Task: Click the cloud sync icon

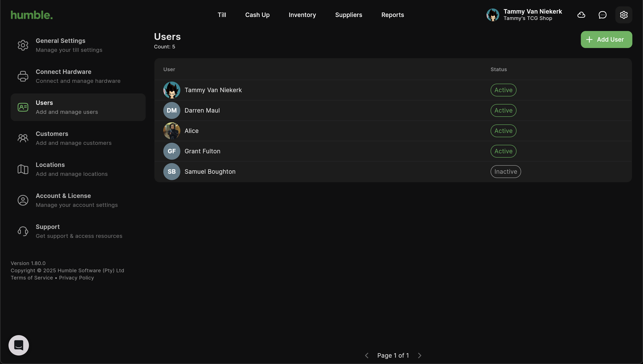Action: pos(581,15)
